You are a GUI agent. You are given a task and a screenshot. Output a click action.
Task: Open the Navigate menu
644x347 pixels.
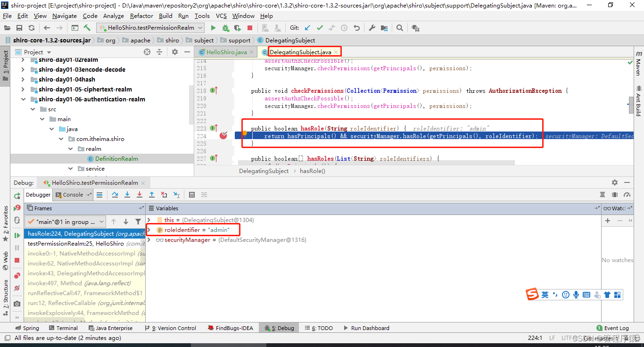(x=65, y=16)
